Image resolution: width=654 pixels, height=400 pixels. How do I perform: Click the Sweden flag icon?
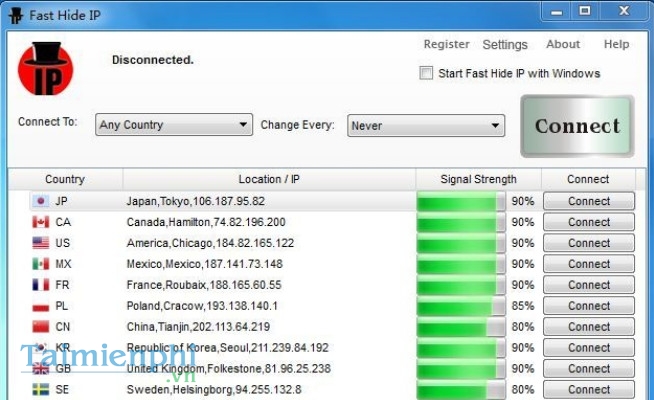tap(40, 390)
